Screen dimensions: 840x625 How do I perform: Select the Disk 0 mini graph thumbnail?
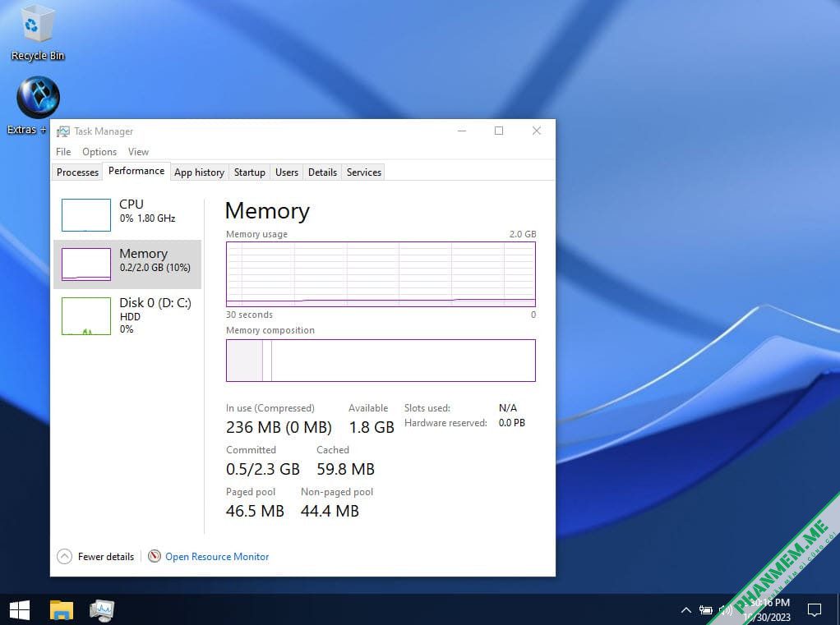[x=86, y=316]
